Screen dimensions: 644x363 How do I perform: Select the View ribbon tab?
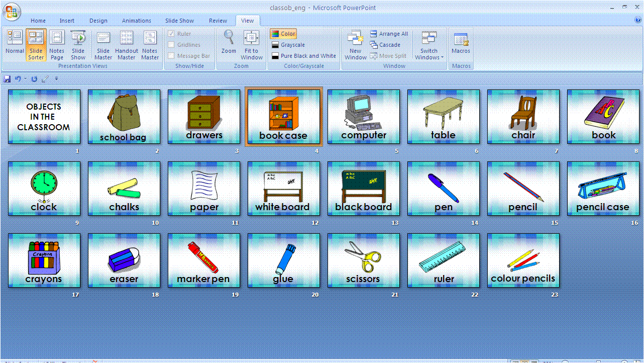(248, 21)
